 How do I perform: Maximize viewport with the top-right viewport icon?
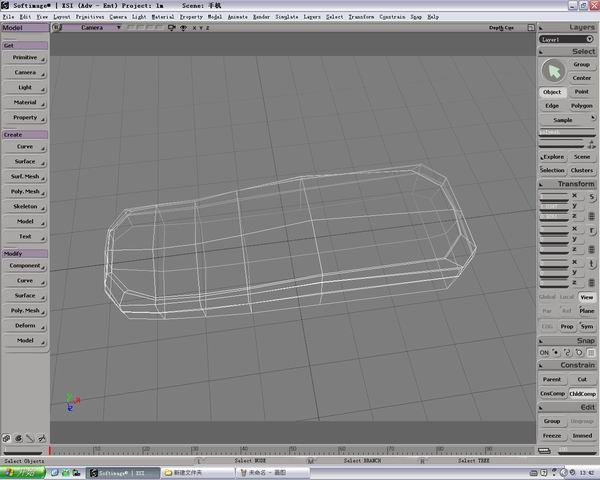pos(531,28)
